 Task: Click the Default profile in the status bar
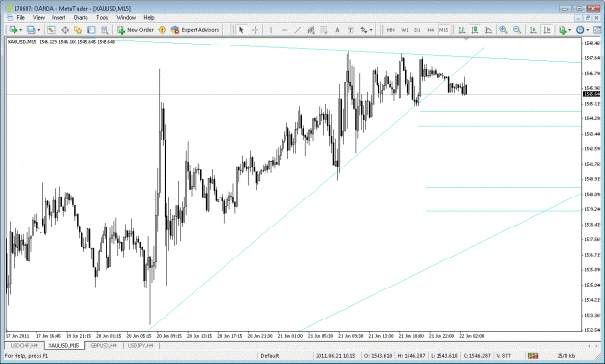(x=270, y=356)
